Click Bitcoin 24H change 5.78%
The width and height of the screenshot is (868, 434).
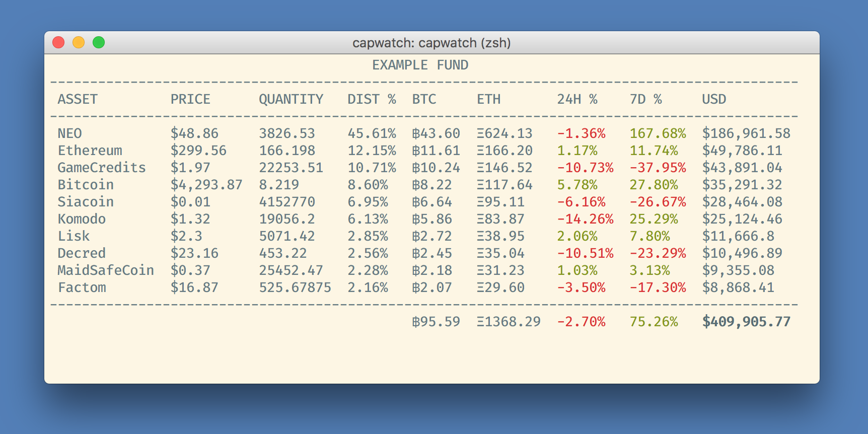tap(577, 185)
